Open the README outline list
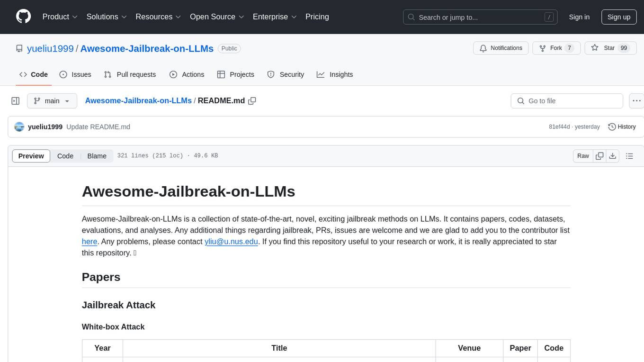 click(x=629, y=156)
